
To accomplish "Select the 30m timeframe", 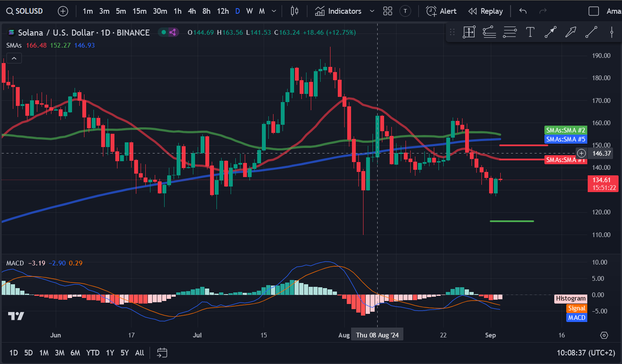I will pos(160,11).
